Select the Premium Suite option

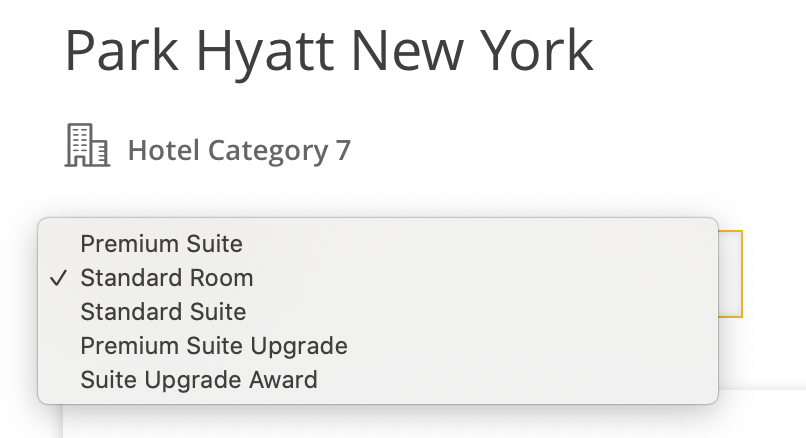pos(378,244)
